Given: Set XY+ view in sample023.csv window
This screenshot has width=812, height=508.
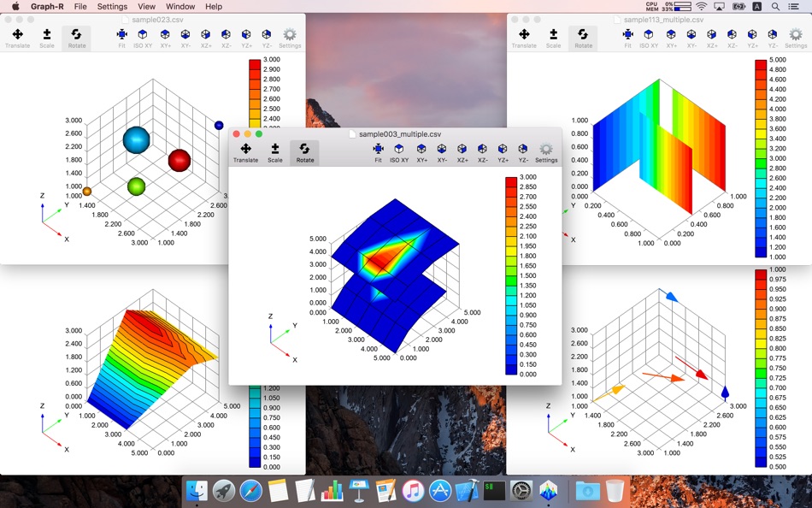Looking at the screenshot, I should 165,38.
